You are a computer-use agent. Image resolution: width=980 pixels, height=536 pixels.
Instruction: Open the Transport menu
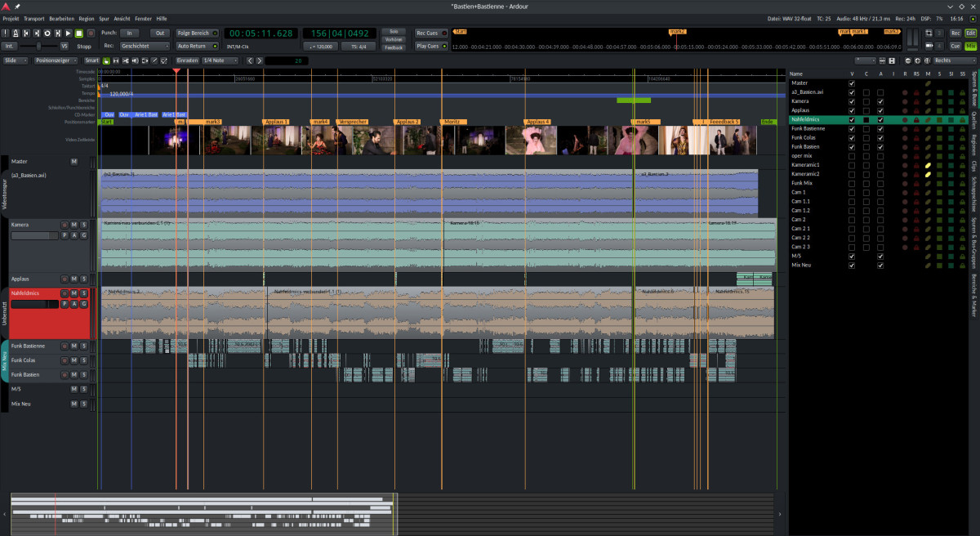[x=34, y=18]
